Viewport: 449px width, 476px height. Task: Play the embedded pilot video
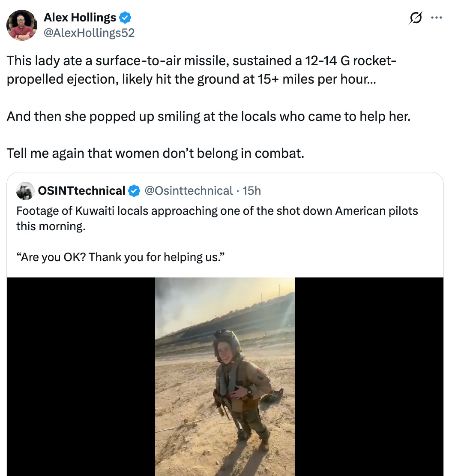pos(224,377)
